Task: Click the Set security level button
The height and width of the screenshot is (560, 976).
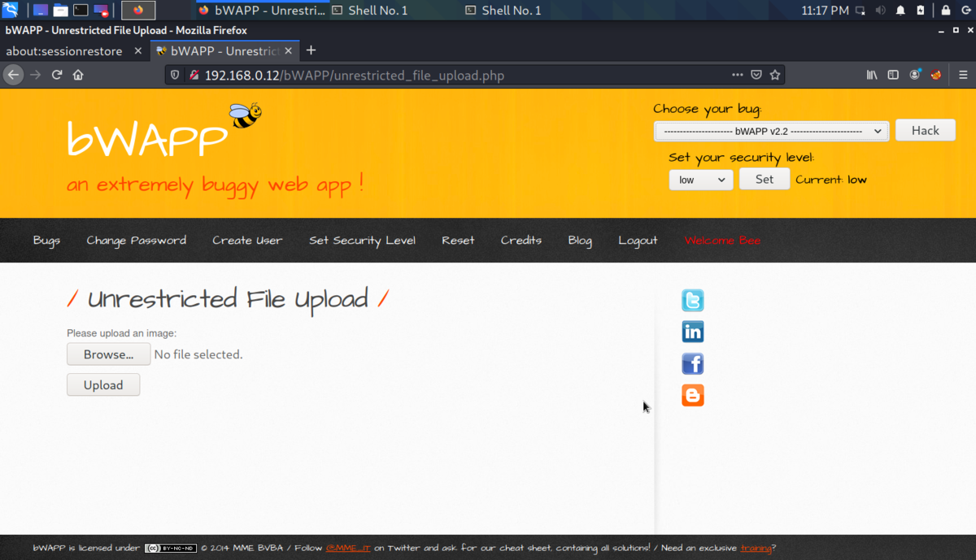Action: tap(765, 179)
